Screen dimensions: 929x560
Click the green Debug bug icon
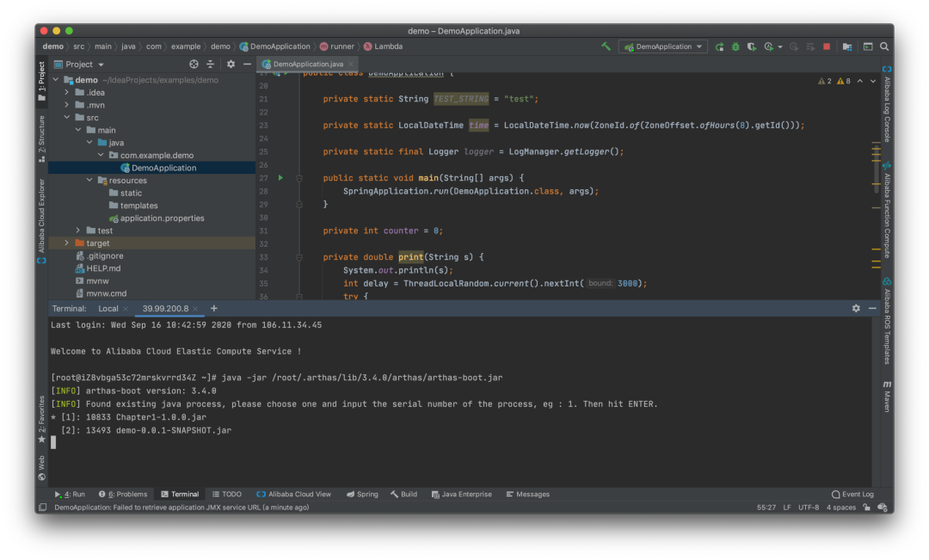click(x=735, y=46)
